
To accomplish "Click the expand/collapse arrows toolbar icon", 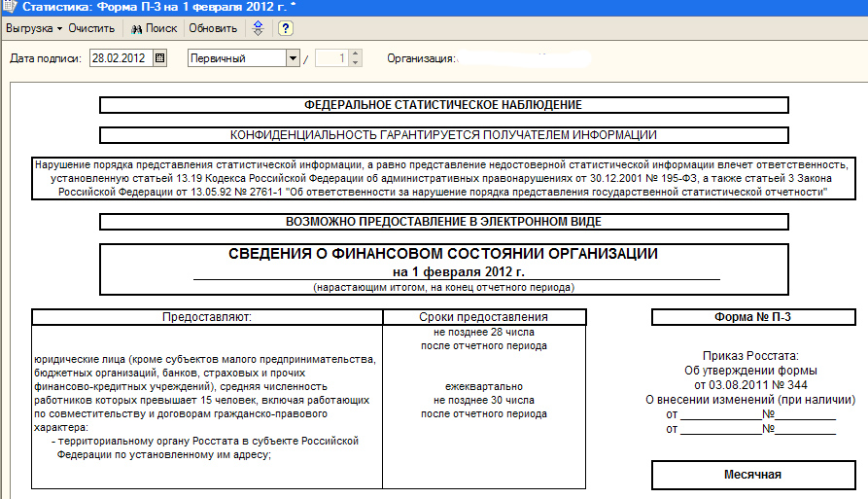I will coord(258,28).
